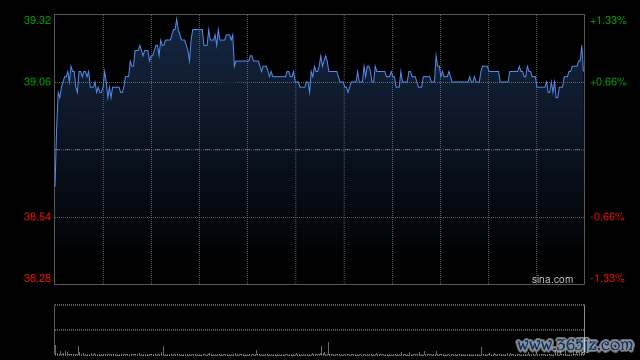640x360 pixels.
Task: Click the 39.32 price label
Action: coord(38,20)
